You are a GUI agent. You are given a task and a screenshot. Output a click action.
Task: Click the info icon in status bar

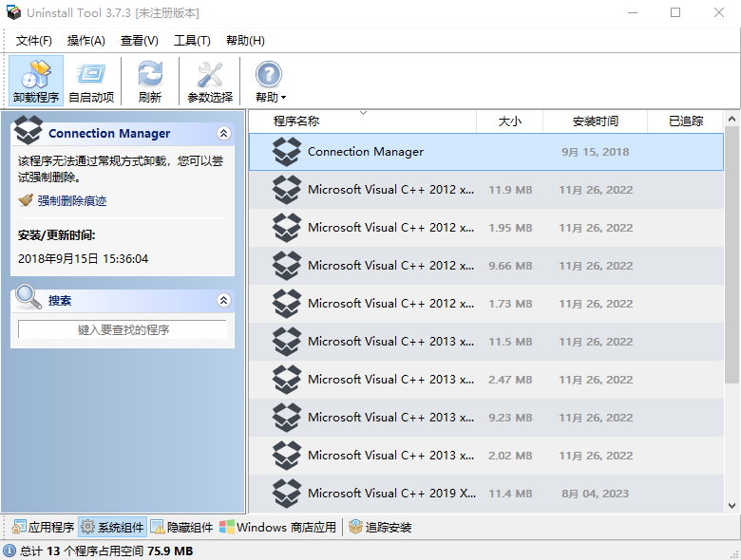9,551
